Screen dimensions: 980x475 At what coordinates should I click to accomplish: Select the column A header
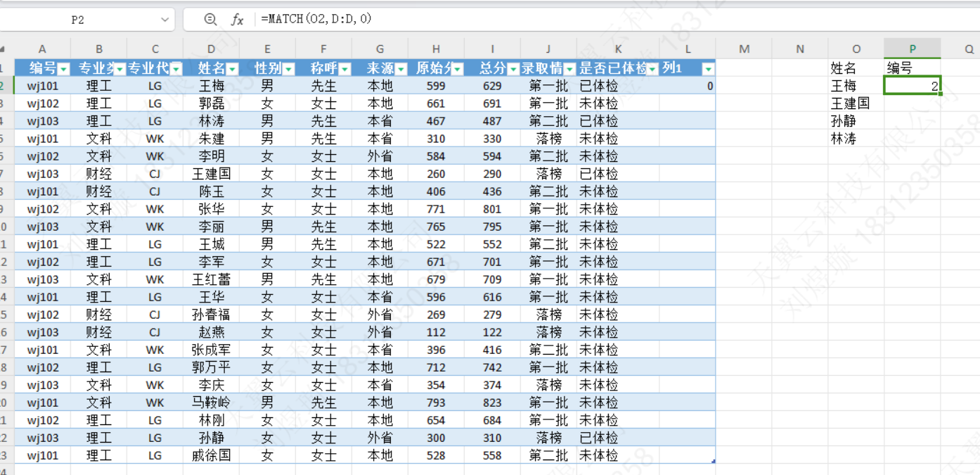42,49
